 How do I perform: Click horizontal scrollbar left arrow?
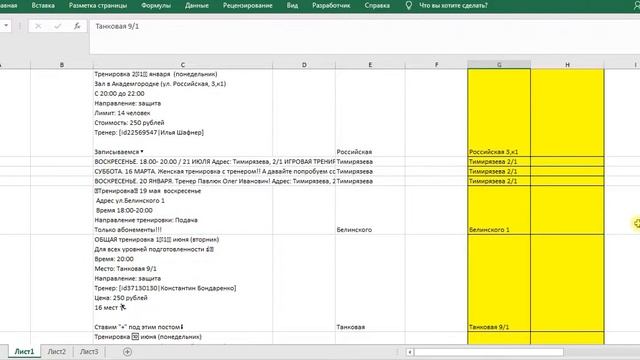(410, 352)
